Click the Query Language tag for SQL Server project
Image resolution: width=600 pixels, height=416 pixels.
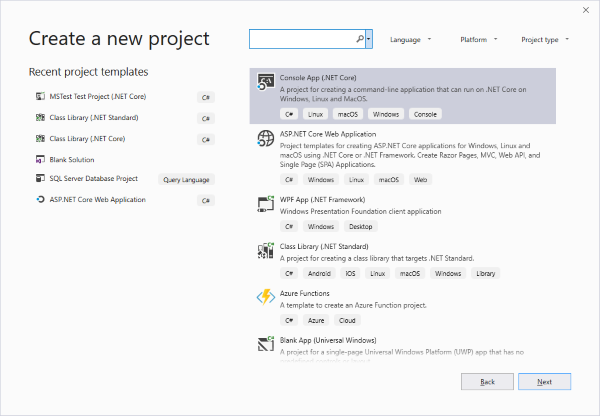click(x=186, y=179)
